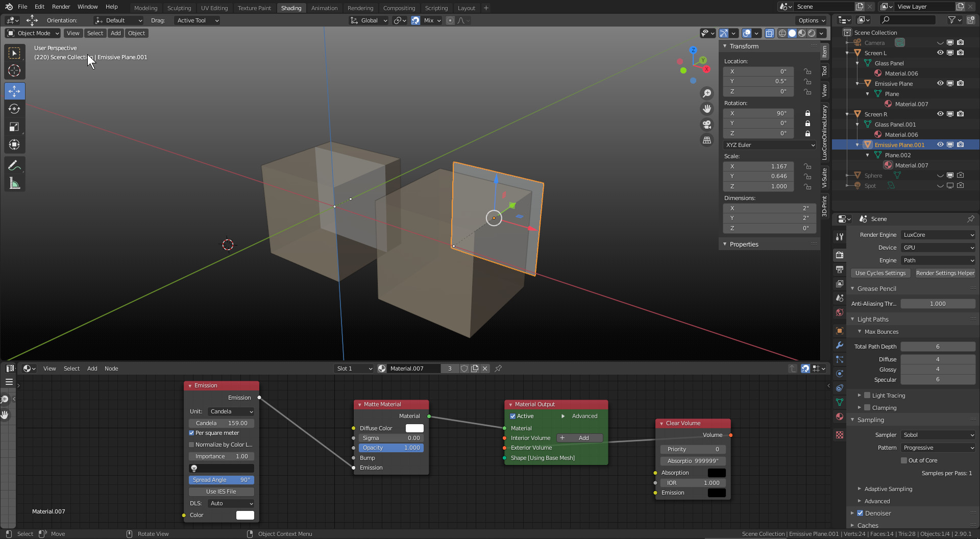Click the 3D Cursor tool

14,71
